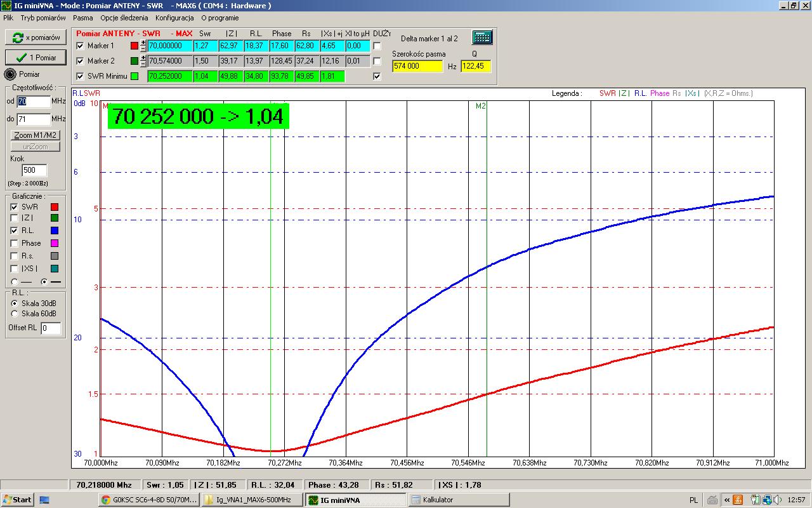Expand hidden system tray icons chevron
The image size is (812, 508).
coord(727,500)
